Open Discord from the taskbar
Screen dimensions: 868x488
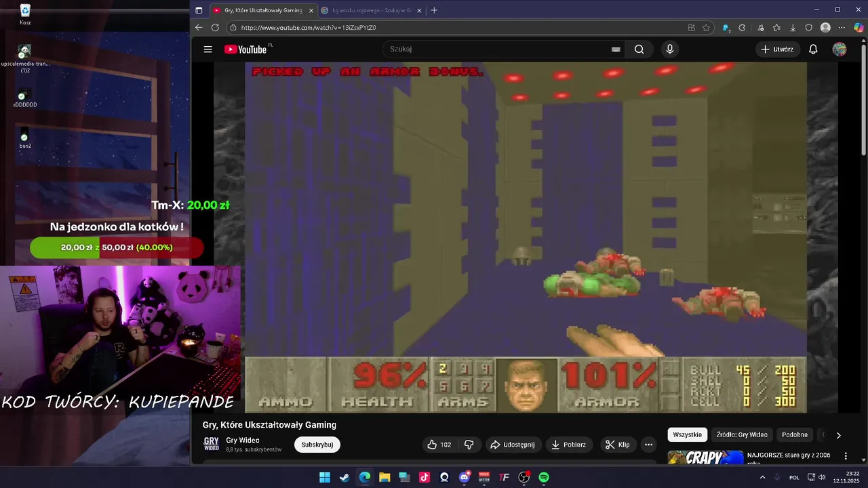pyautogui.click(x=465, y=477)
